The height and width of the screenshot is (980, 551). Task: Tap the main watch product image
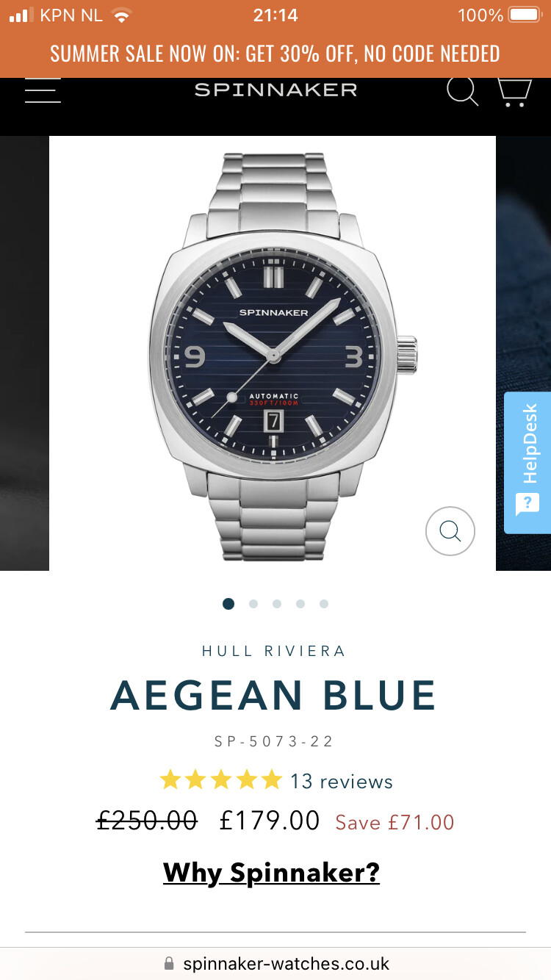[273, 353]
